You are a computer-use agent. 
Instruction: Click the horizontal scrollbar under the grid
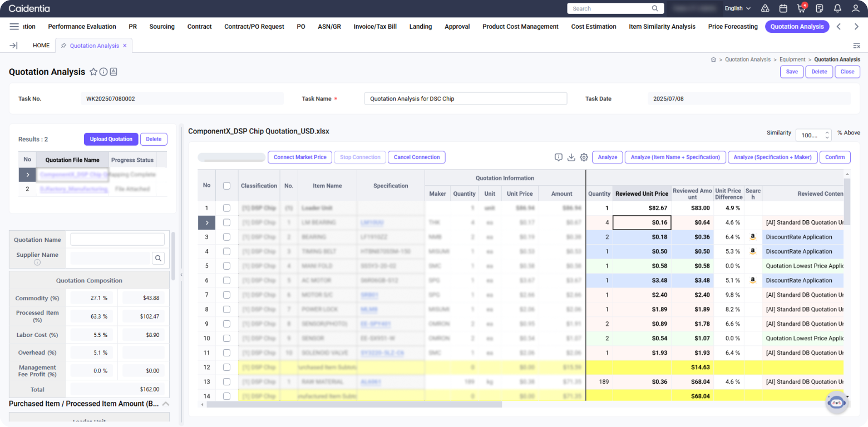click(x=354, y=405)
